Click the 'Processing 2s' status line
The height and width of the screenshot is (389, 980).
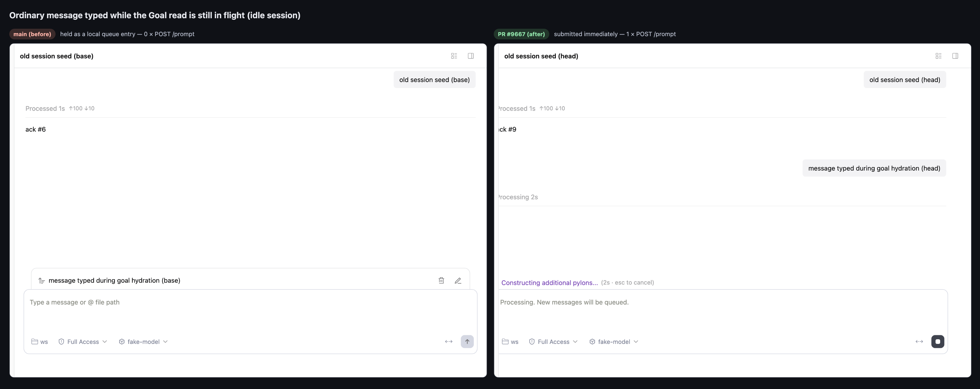518,197
